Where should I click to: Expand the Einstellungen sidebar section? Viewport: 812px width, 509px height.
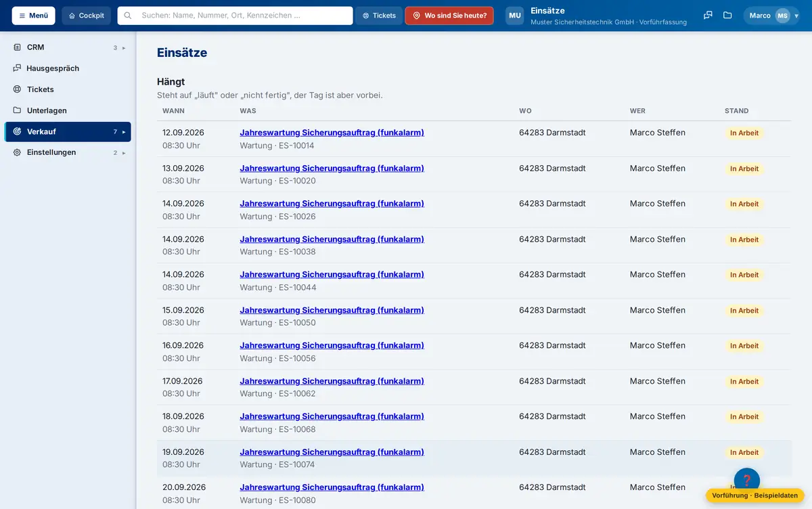[x=68, y=153]
